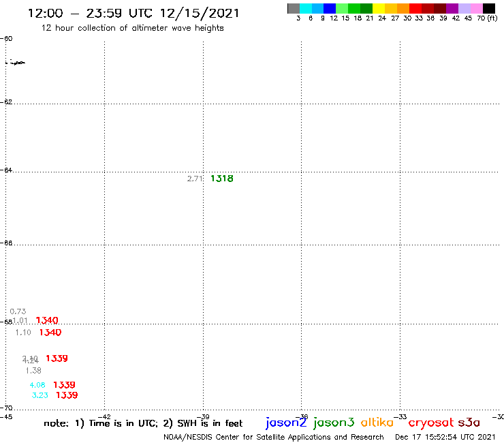504x443 pixels.
Task: Select the green 'jason3' satellite label
Action: click(334, 423)
